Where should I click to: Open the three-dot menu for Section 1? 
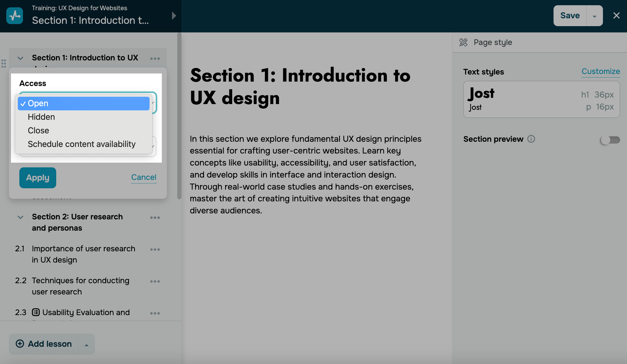(155, 59)
